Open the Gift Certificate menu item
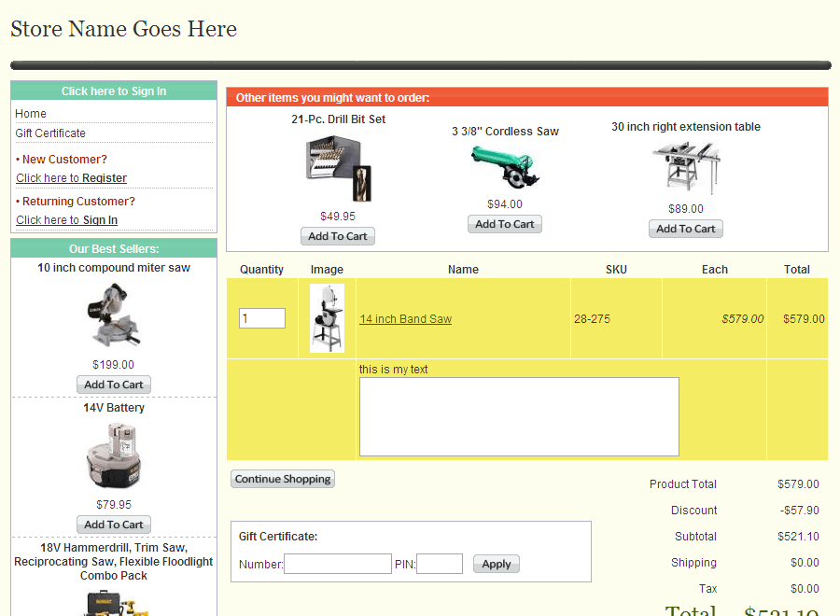The height and width of the screenshot is (616, 840). (x=50, y=133)
